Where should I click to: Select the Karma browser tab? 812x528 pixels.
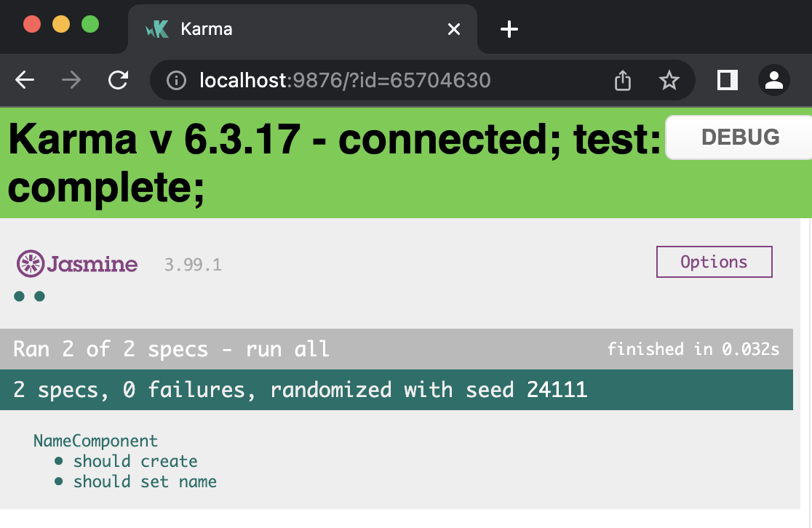(x=303, y=29)
